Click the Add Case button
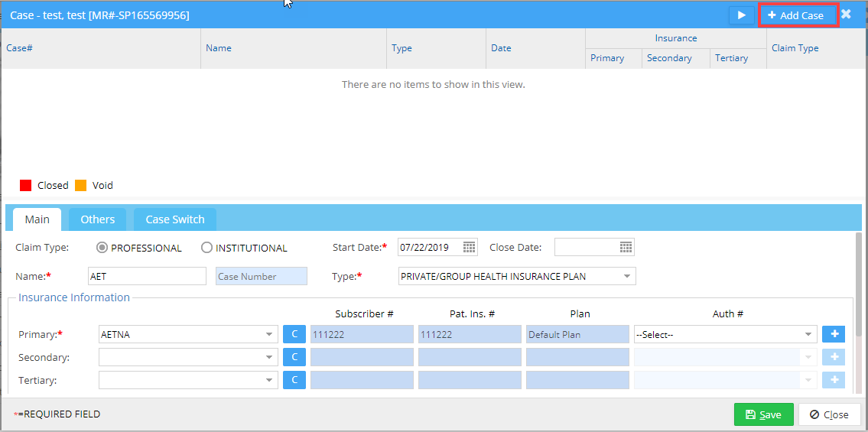Image resolution: width=868 pixels, height=432 pixels. [x=798, y=15]
